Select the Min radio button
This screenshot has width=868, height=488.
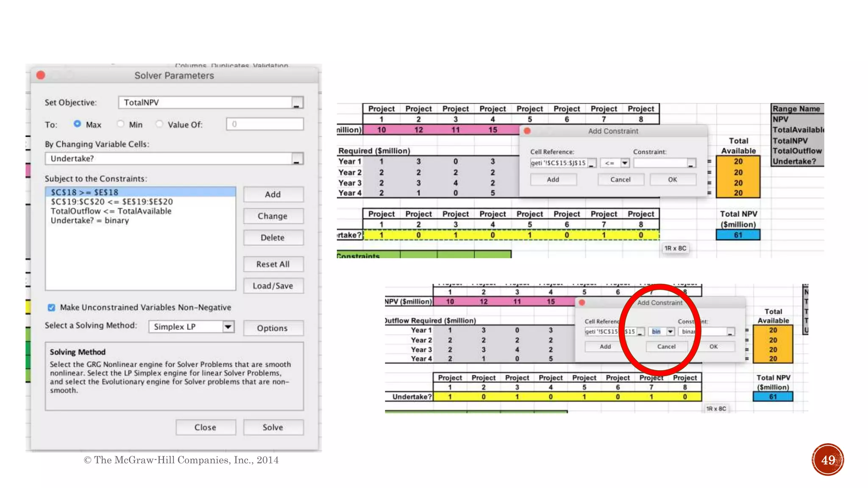[x=121, y=124]
